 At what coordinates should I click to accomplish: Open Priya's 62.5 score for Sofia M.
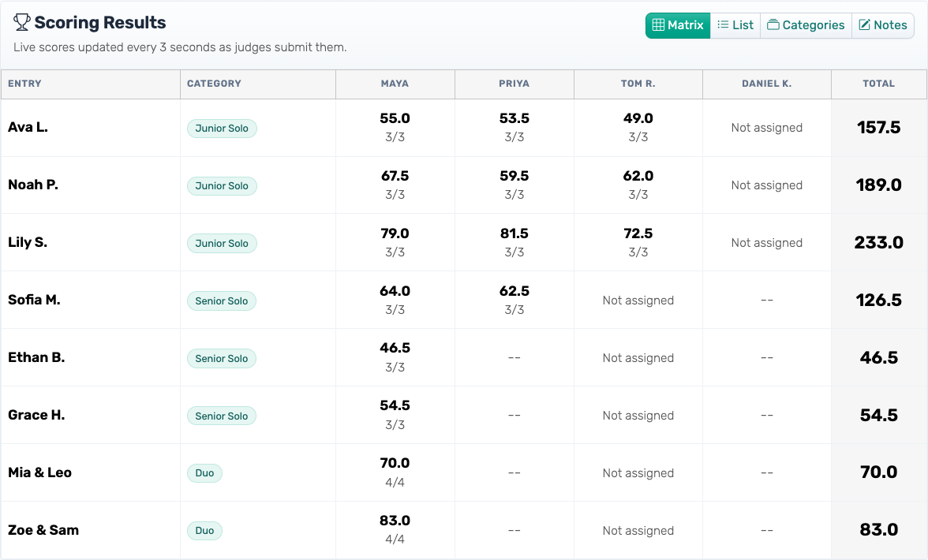click(514, 291)
